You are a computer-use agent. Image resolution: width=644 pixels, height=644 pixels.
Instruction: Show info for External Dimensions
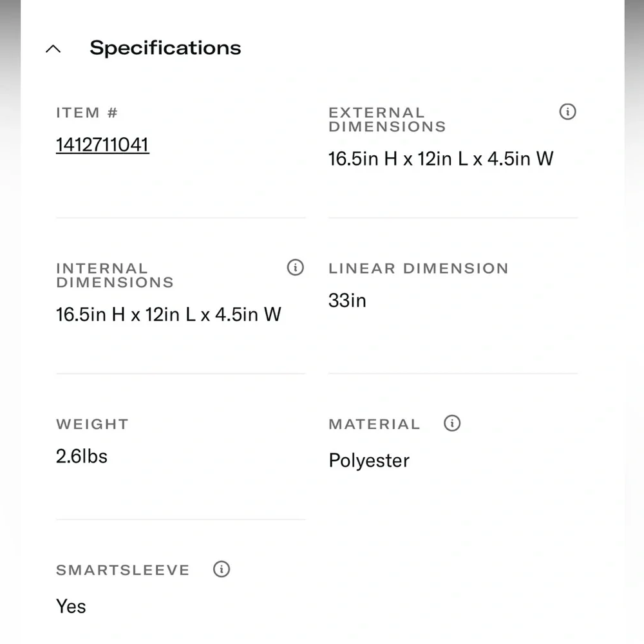tap(567, 111)
